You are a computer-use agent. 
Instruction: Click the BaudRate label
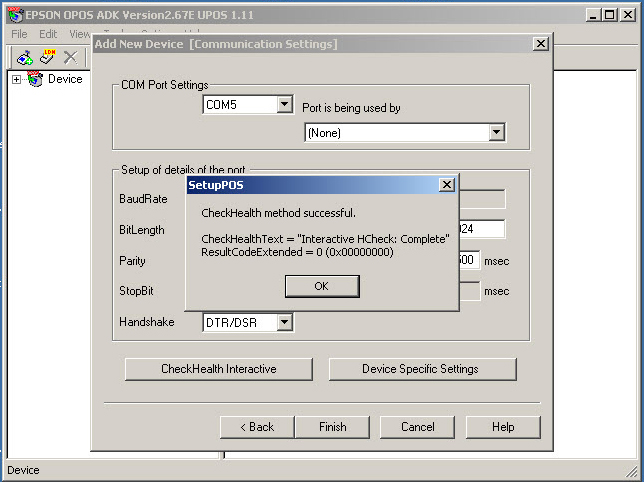pos(143,199)
